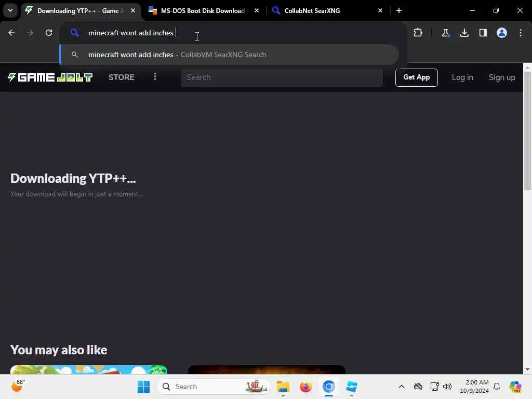532x399 pixels.
Task: Close the CollabNet SearXNG tab
Action: 380,10
